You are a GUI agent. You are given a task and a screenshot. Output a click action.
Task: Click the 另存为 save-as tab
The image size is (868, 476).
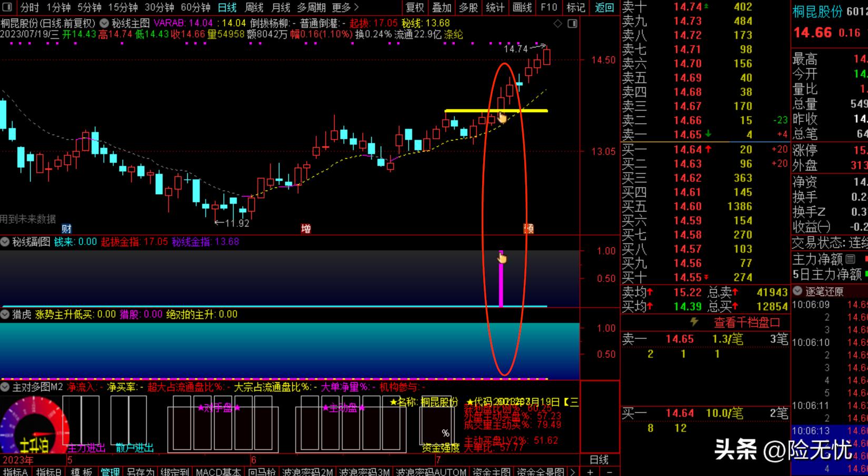click(140, 472)
